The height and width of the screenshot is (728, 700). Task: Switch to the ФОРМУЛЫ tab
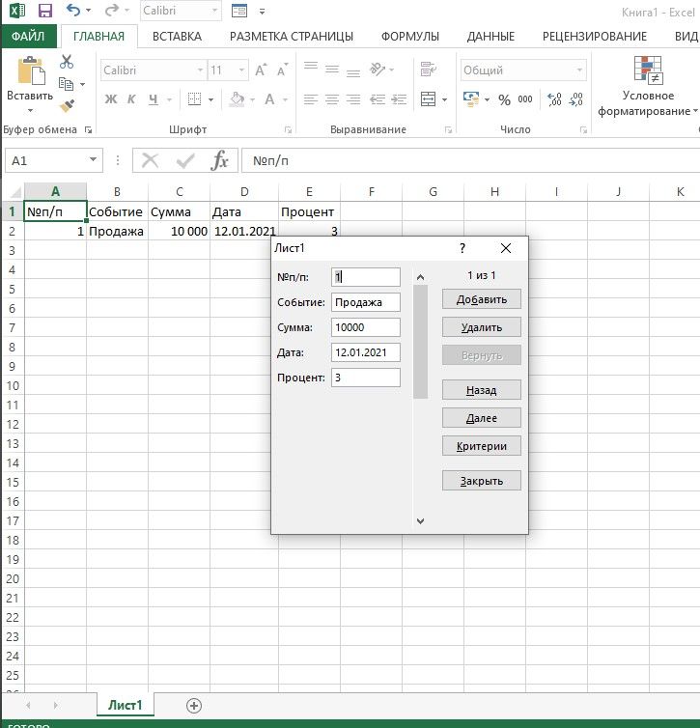click(x=409, y=37)
